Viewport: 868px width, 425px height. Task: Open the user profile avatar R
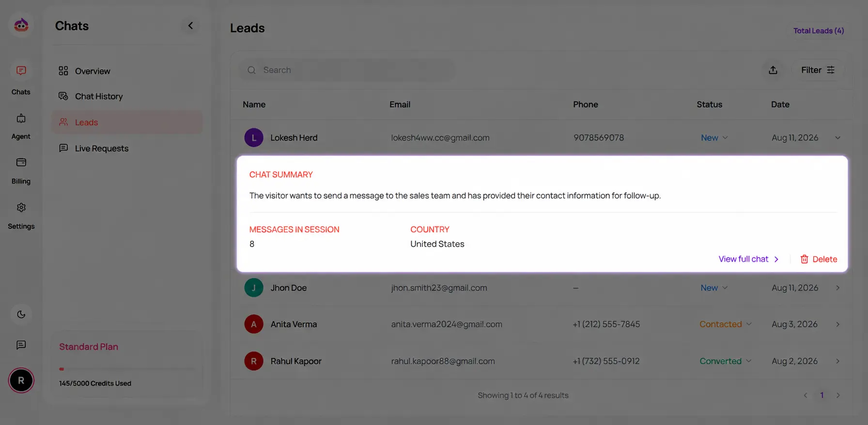pyautogui.click(x=21, y=380)
